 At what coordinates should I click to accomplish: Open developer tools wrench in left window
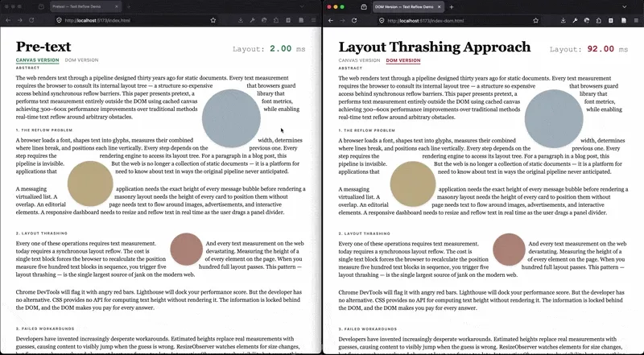[x=252, y=20]
